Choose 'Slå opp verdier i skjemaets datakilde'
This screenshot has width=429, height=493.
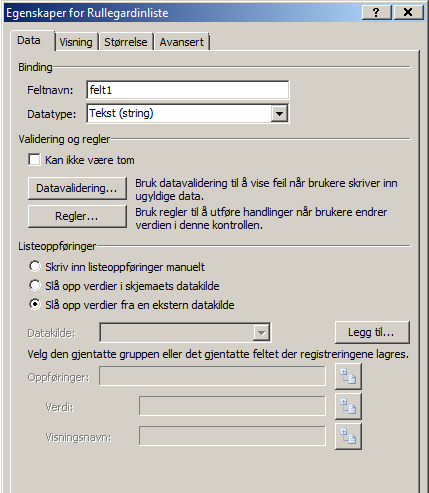pos(35,286)
